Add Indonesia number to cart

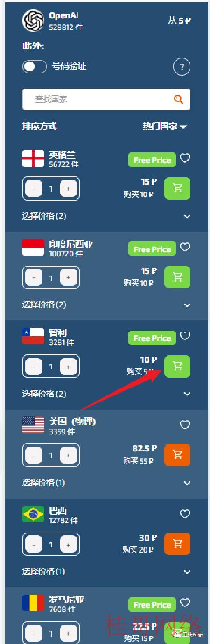tap(177, 277)
